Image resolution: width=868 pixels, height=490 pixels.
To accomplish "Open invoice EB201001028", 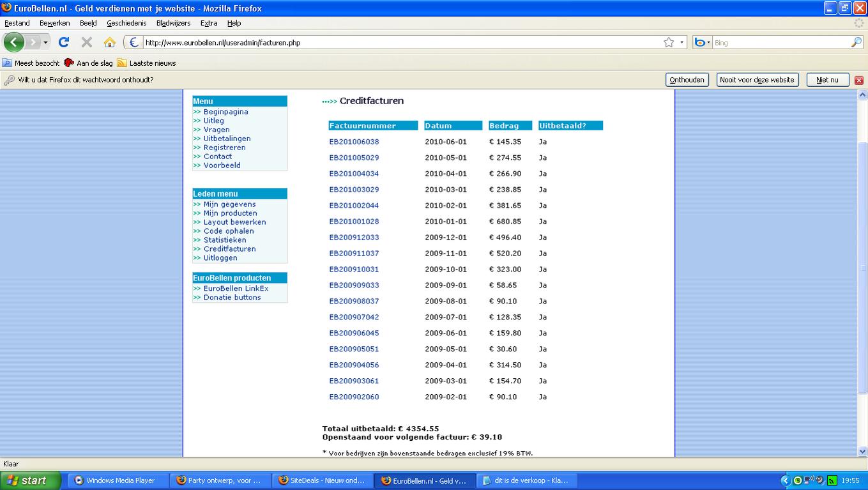I will (x=354, y=222).
